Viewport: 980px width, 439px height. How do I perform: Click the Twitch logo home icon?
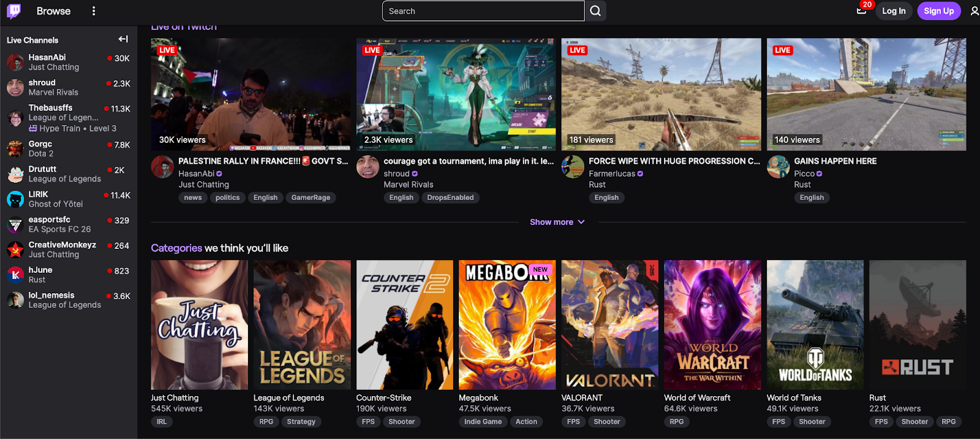pos(13,11)
